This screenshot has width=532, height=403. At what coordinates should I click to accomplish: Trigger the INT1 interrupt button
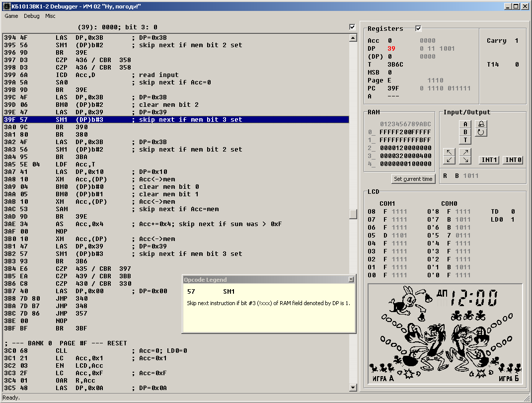[x=489, y=160]
